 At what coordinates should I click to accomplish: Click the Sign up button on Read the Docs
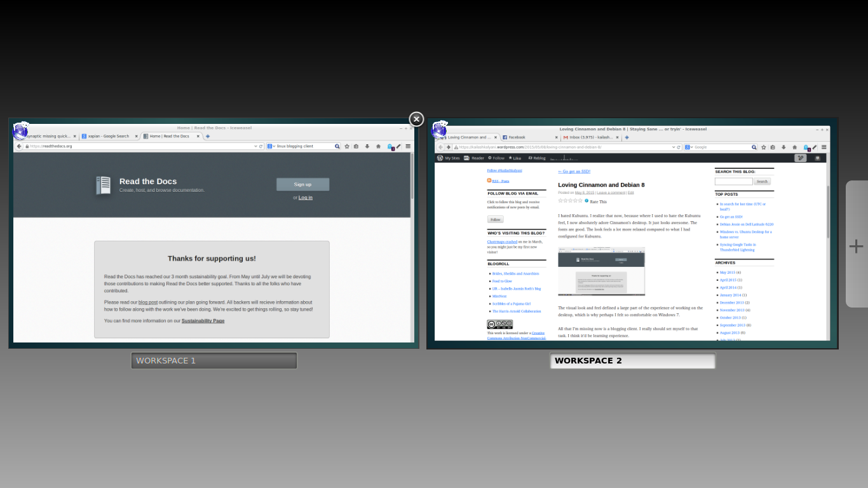[x=302, y=184]
